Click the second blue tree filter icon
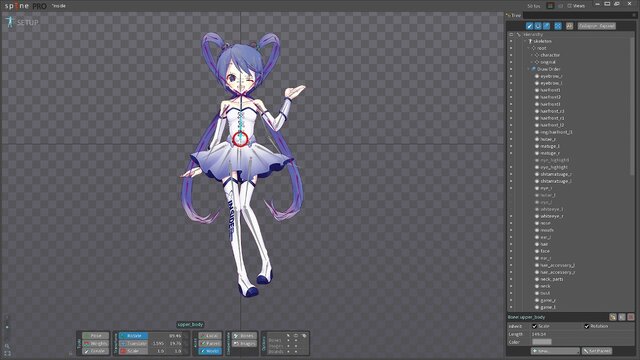Screen dimensions: 640x360 538,26
